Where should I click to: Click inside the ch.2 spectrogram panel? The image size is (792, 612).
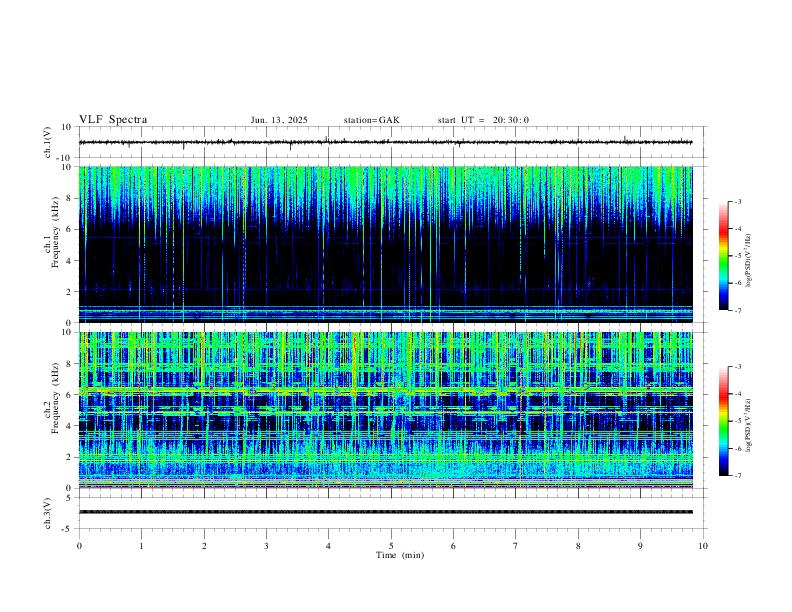[385, 410]
